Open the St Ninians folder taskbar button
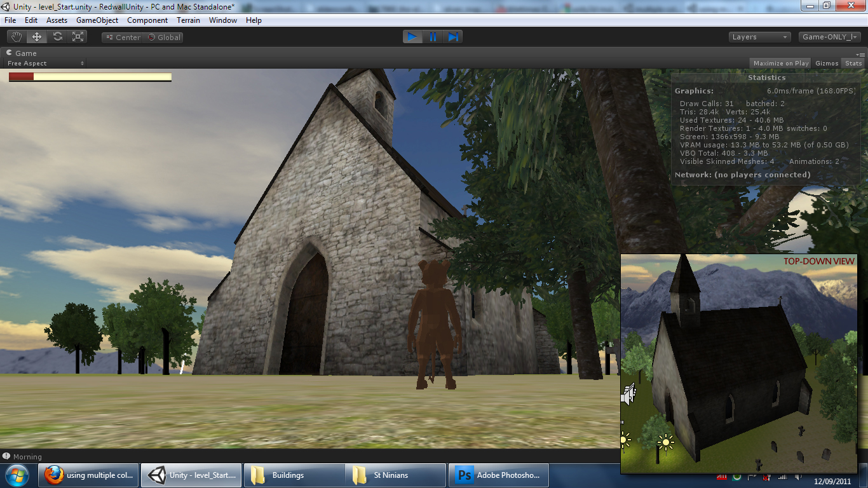Screen dimensions: 868x488 (x=395, y=475)
